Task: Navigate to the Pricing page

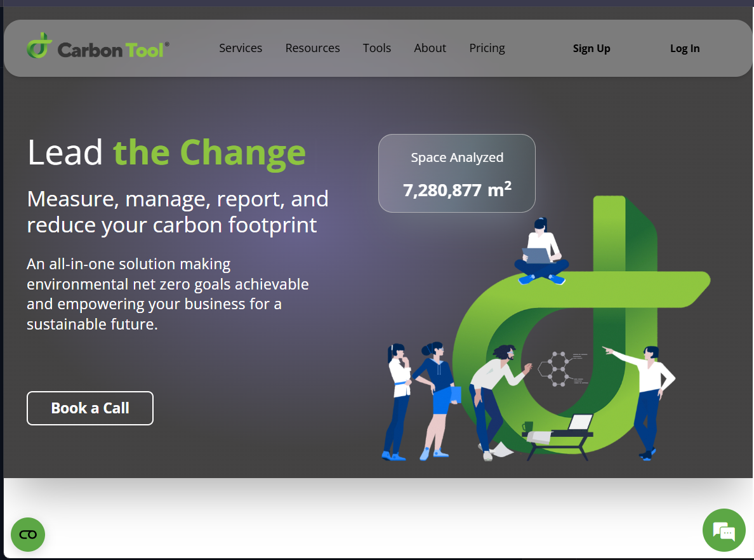Action: 487,48
